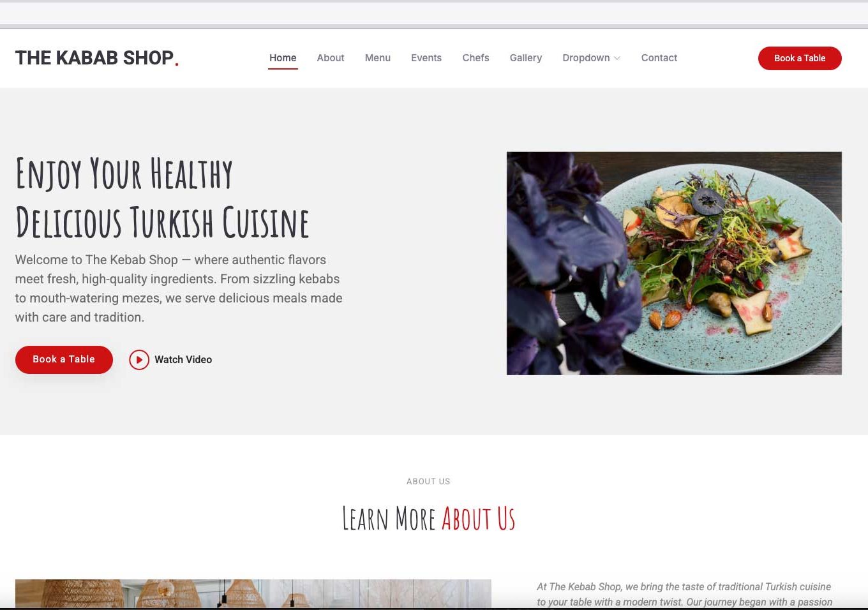The image size is (868, 610).
Task: Click the restaurant interior photo with lamps
Action: pos(253,593)
